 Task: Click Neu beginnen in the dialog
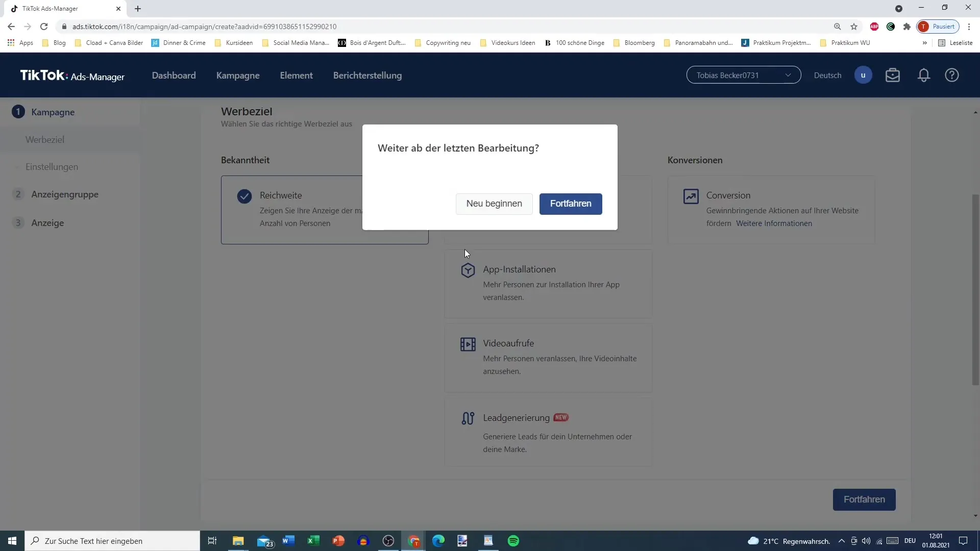tap(494, 204)
